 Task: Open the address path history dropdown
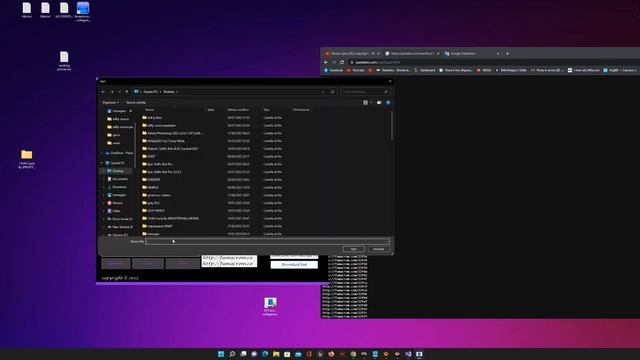pyautogui.click(x=323, y=92)
